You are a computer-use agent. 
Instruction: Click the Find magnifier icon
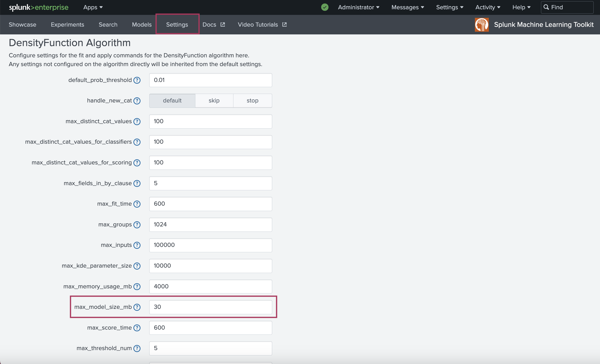click(546, 7)
